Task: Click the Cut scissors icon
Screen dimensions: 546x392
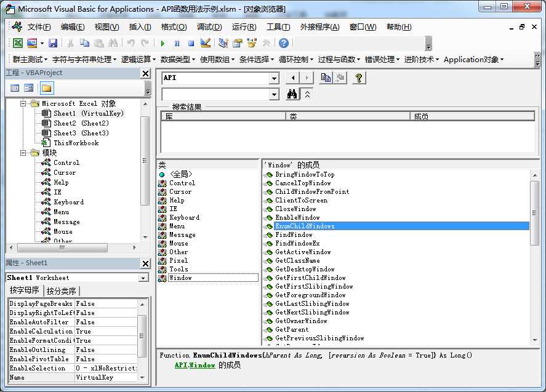Action: (x=70, y=43)
